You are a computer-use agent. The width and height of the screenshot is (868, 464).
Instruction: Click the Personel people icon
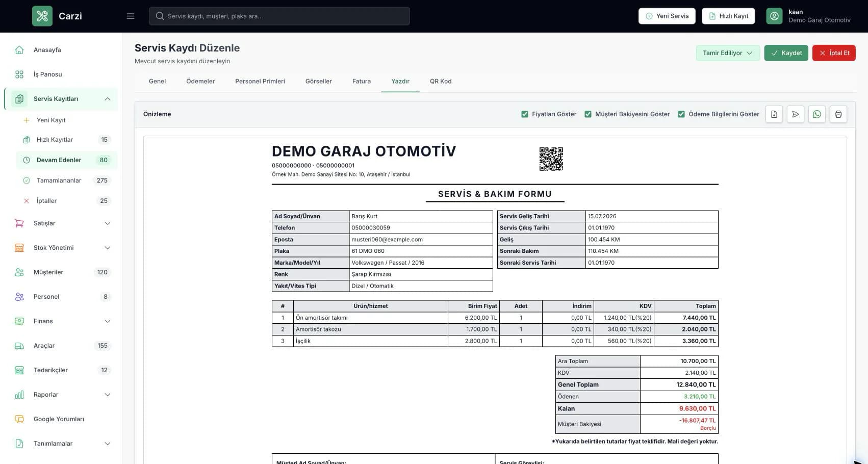pyautogui.click(x=19, y=297)
